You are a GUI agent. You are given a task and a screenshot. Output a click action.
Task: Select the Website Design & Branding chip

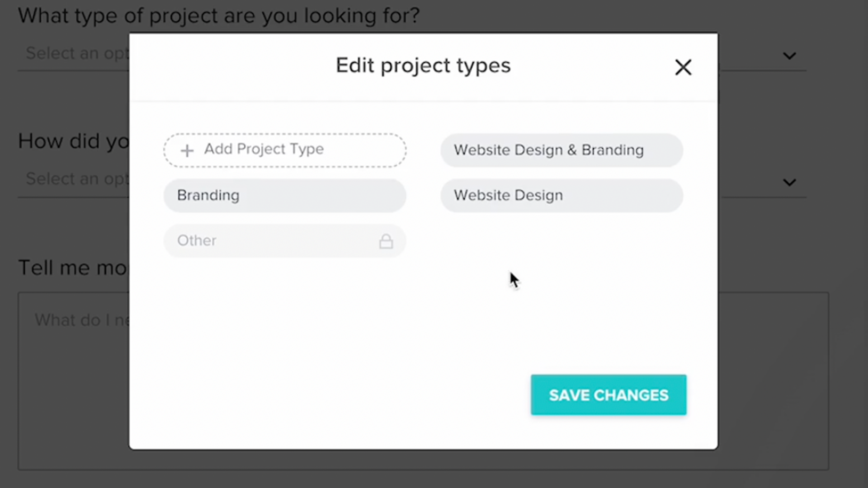tap(561, 150)
